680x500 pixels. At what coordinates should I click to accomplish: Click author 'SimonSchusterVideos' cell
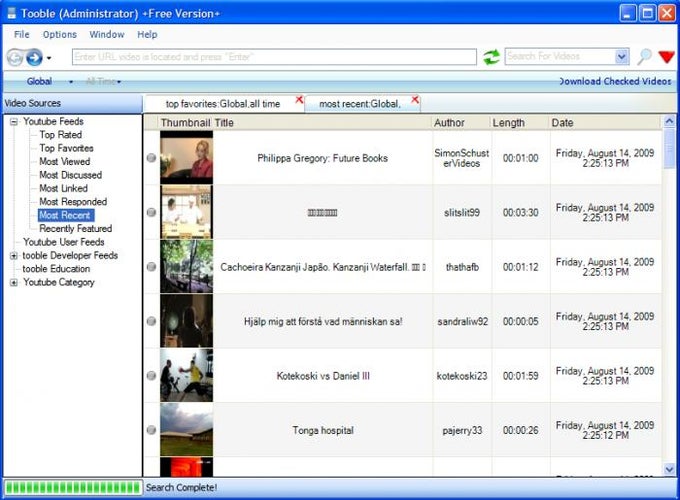tap(462, 158)
